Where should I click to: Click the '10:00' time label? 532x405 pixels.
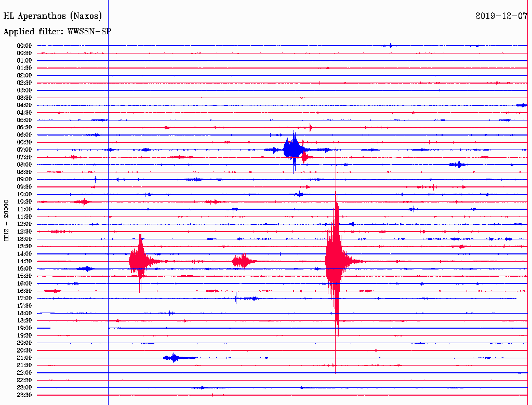point(24,194)
